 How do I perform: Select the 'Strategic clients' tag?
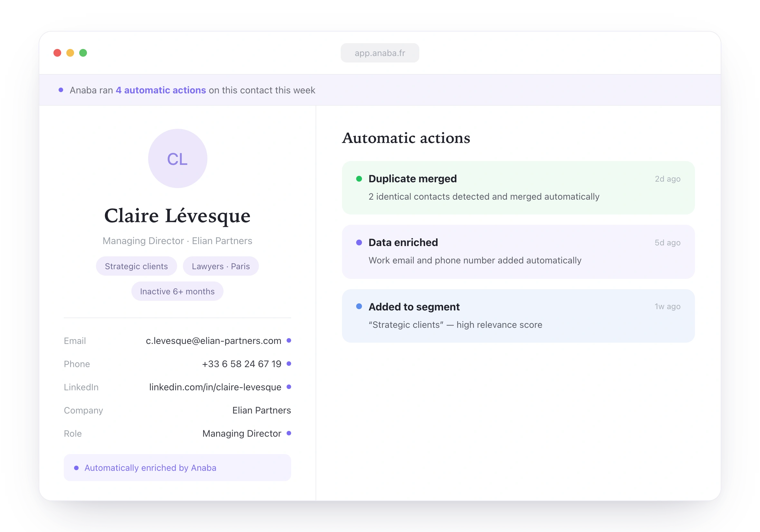(x=136, y=266)
